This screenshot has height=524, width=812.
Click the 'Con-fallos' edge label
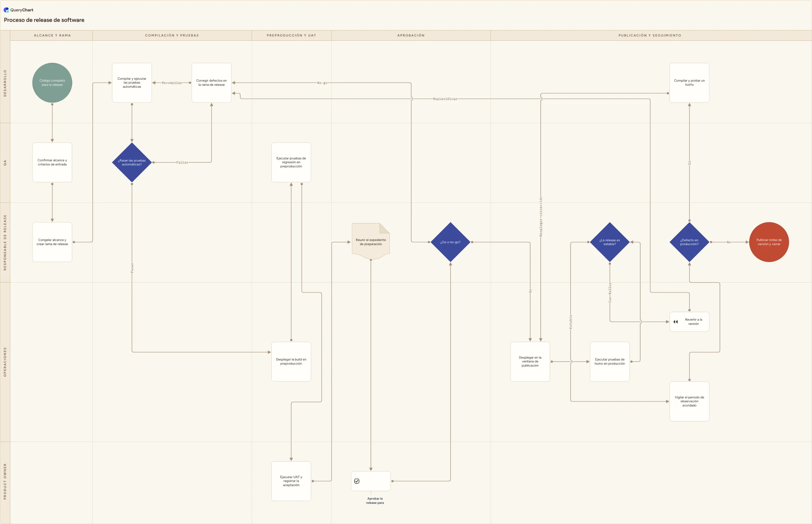[x=610, y=293]
